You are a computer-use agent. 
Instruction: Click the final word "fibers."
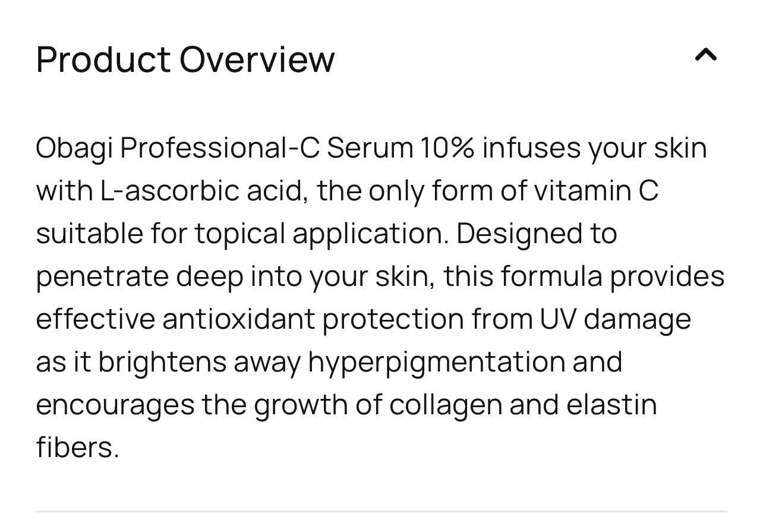pyautogui.click(x=77, y=448)
